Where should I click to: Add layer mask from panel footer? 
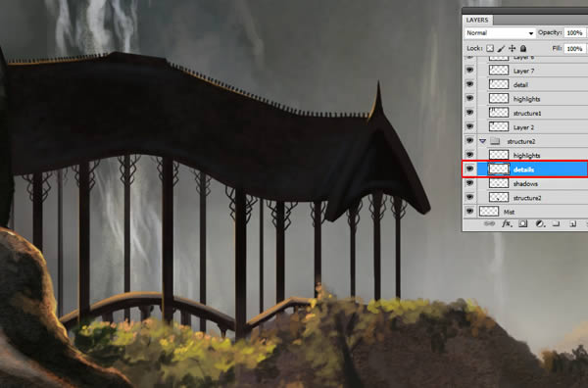click(x=522, y=223)
